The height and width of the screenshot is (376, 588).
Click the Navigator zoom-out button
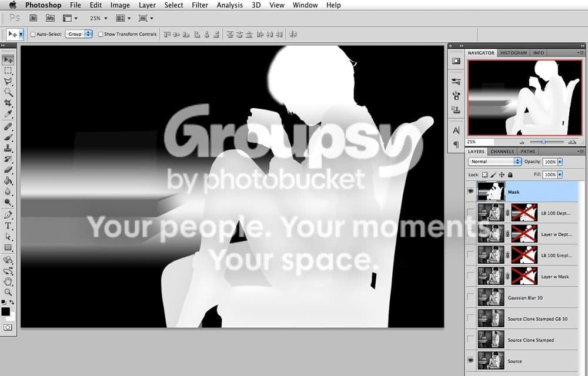[x=522, y=142]
